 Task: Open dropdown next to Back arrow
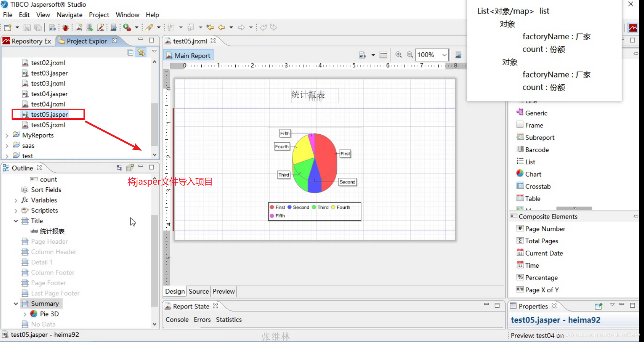[231, 28]
